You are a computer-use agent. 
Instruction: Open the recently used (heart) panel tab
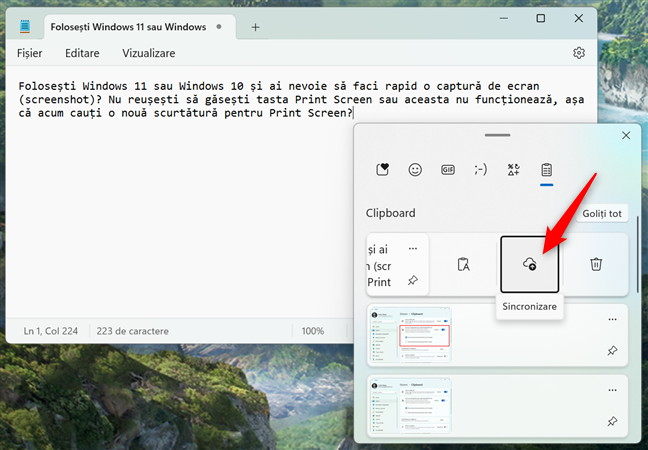(x=382, y=169)
